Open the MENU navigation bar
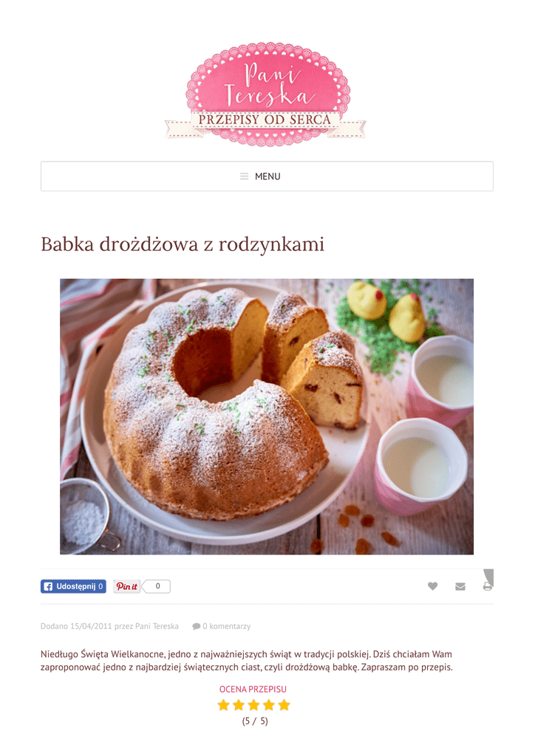The image size is (535, 756). (267, 176)
